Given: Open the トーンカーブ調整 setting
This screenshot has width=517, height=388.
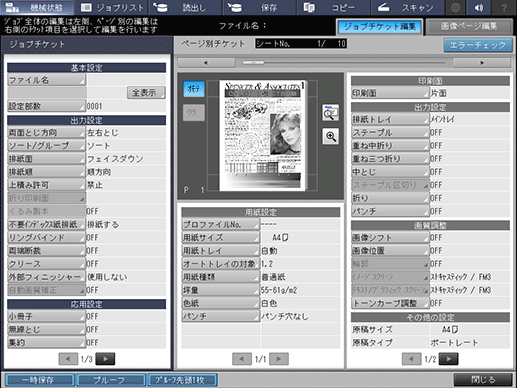Looking at the screenshot, I should [390, 303].
